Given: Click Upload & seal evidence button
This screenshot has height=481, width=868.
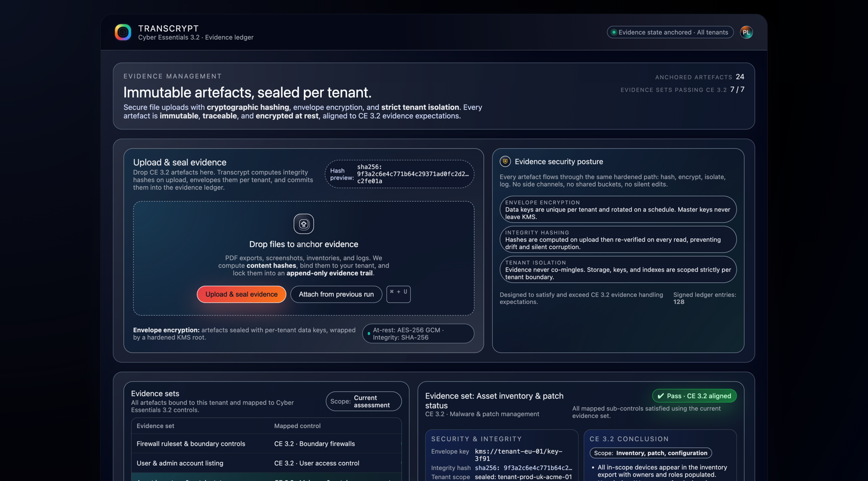Looking at the screenshot, I should [x=241, y=294].
